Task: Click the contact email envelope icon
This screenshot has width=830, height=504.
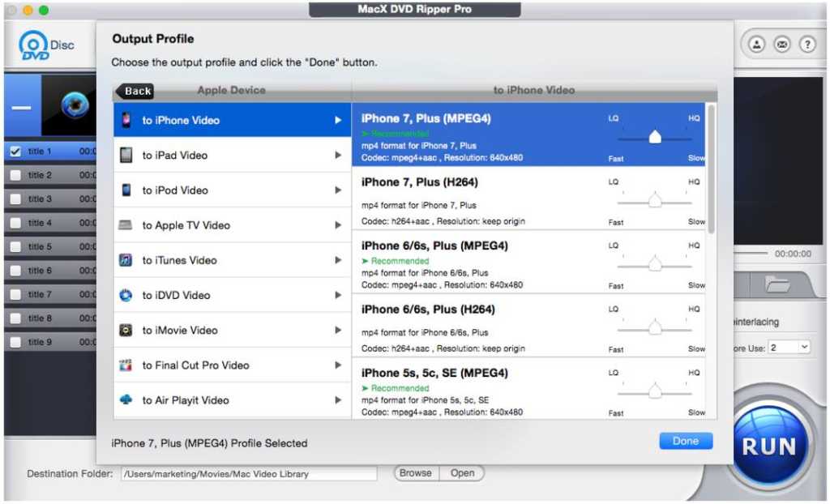Action: (781, 45)
